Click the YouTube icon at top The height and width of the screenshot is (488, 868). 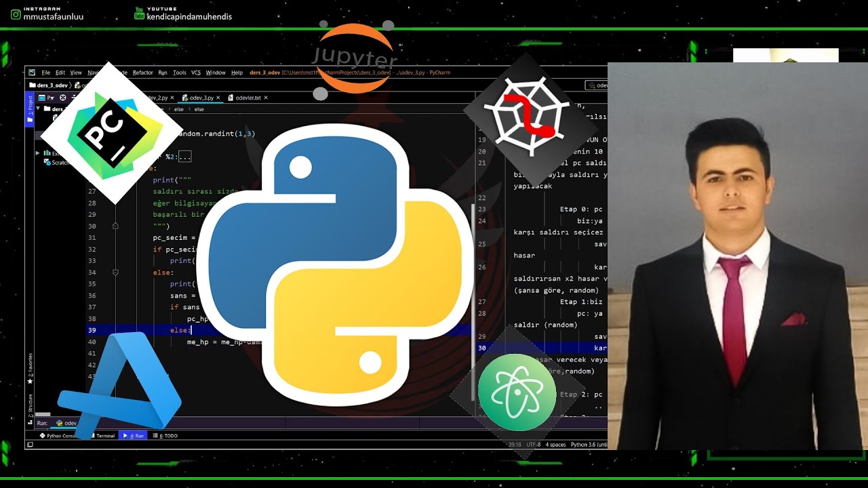click(x=139, y=14)
